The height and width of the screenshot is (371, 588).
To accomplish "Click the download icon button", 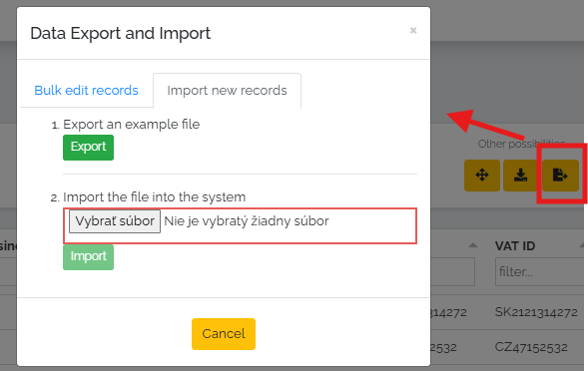I will [520, 176].
